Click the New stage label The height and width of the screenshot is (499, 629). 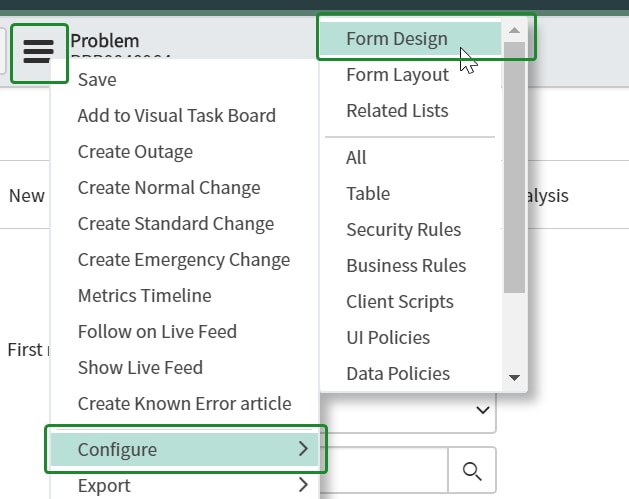tap(26, 196)
